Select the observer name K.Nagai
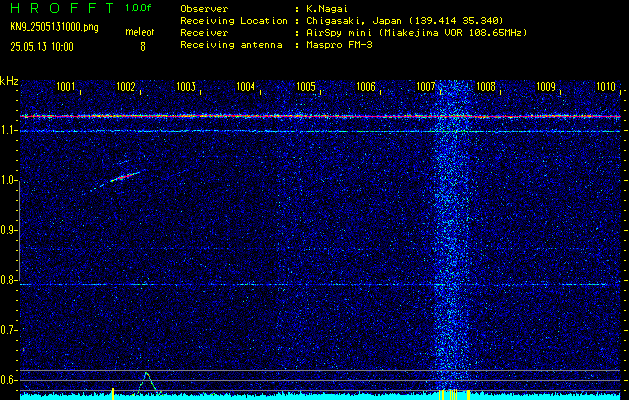 tap(327, 8)
